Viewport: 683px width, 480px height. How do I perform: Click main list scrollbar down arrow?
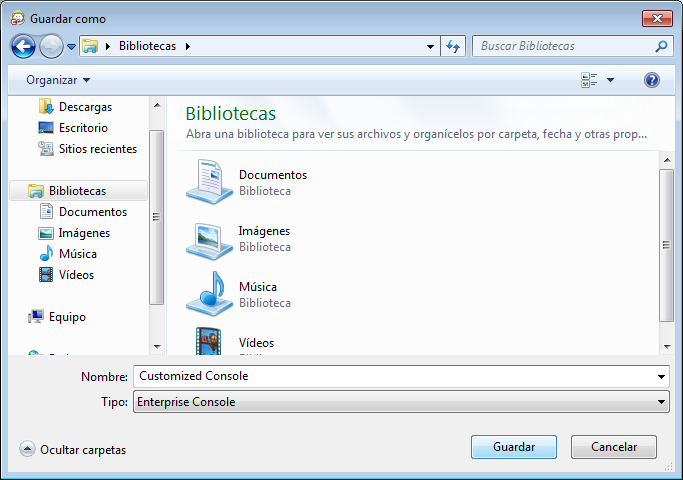667,347
